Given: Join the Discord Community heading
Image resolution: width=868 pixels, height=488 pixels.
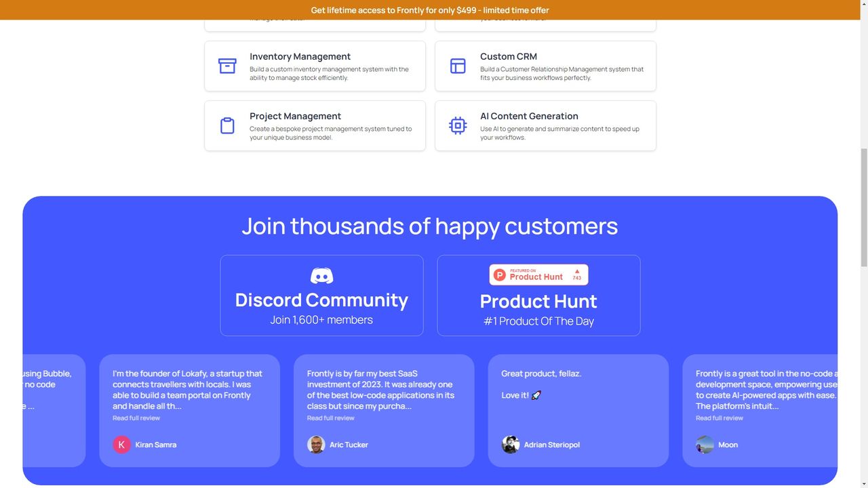Looking at the screenshot, I should tap(321, 300).
